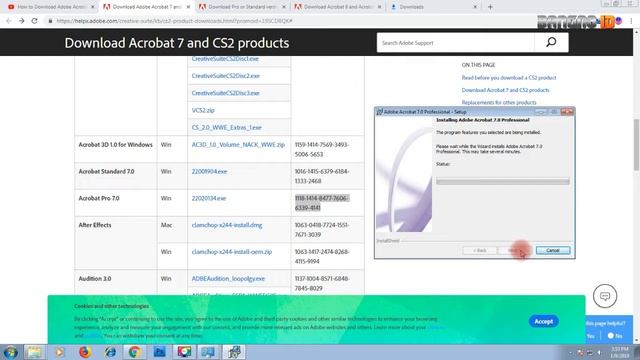Open 'Read before you download a CS2 product' link
This screenshot has width=640, height=360.
click(x=509, y=78)
